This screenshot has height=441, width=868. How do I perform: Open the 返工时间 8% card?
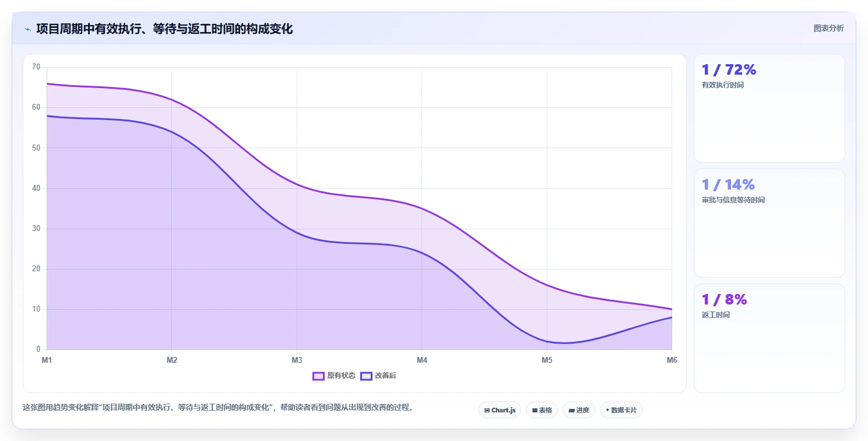click(x=769, y=338)
